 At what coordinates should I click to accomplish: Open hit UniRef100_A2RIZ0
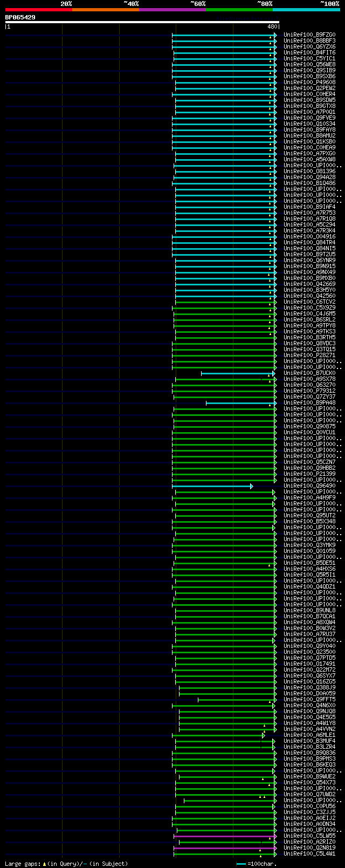pos(309,842)
